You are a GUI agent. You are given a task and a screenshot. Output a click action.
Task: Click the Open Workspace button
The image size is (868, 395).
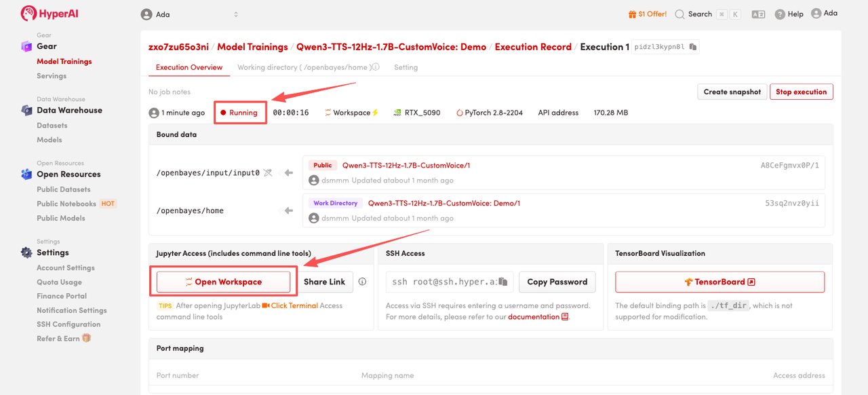coord(223,282)
